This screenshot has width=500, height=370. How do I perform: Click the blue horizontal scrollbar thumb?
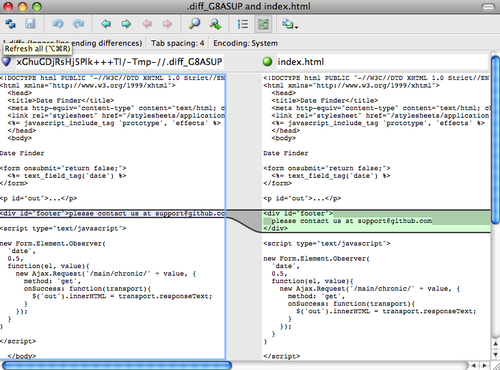pyautogui.click(x=117, y=366)
